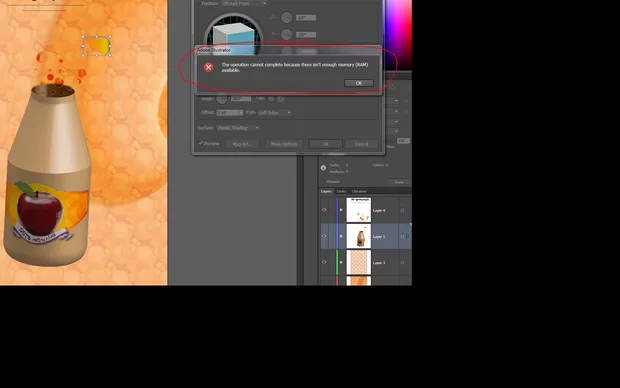The image size is (620, 388).
Task: Cancel the 3D Revolve dialog
Action: point(361,144)
